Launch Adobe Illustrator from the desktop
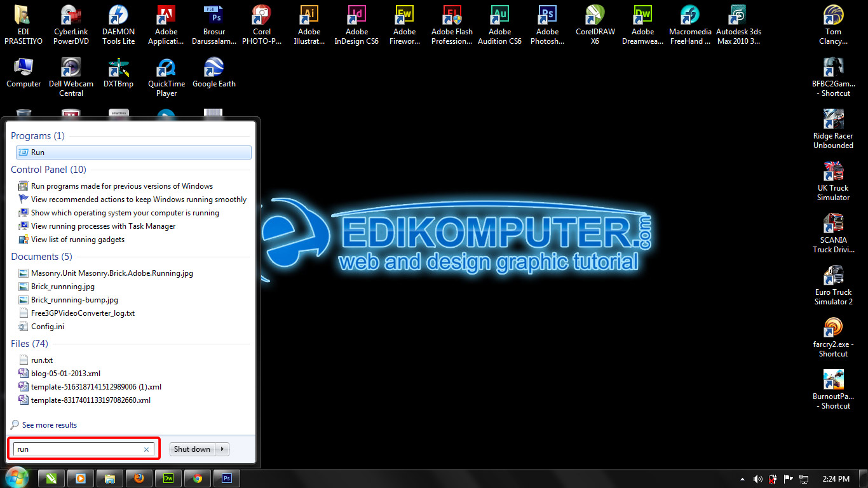Viewport: 868px width, 488px height. coord(309,25)
